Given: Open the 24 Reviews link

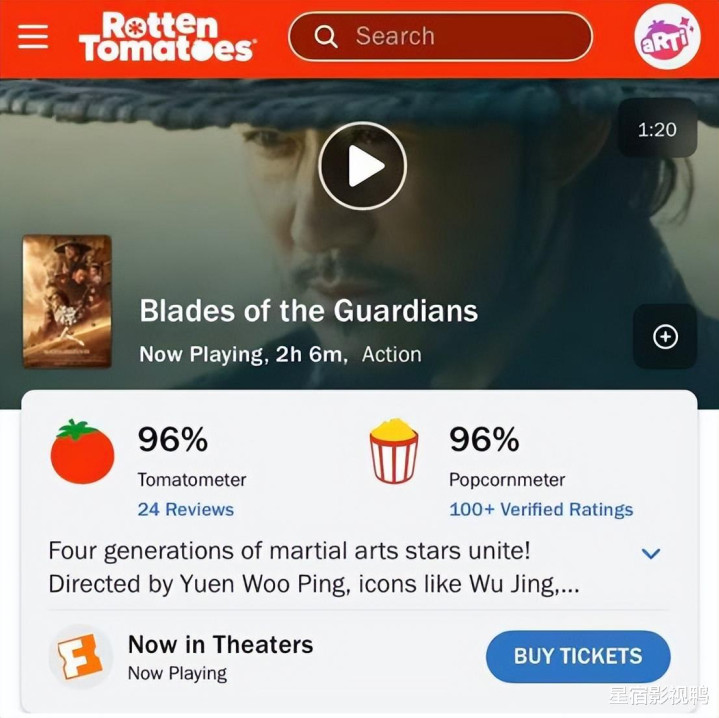Looking at the screenshot, I should [186, 509].
